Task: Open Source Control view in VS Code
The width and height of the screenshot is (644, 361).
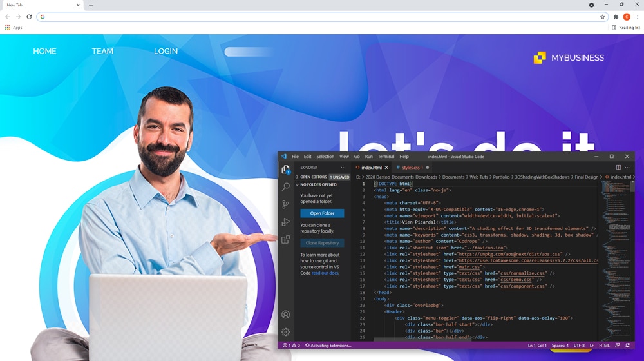Action: coord(285,204)
